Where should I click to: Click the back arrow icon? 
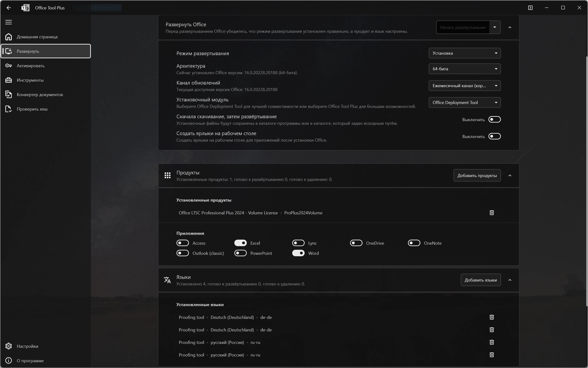(9, 8)
